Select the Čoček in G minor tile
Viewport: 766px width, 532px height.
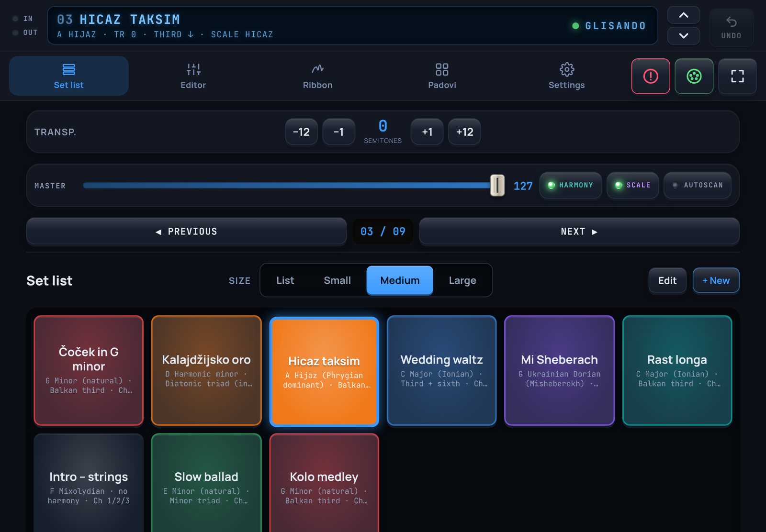click(89, 370)
